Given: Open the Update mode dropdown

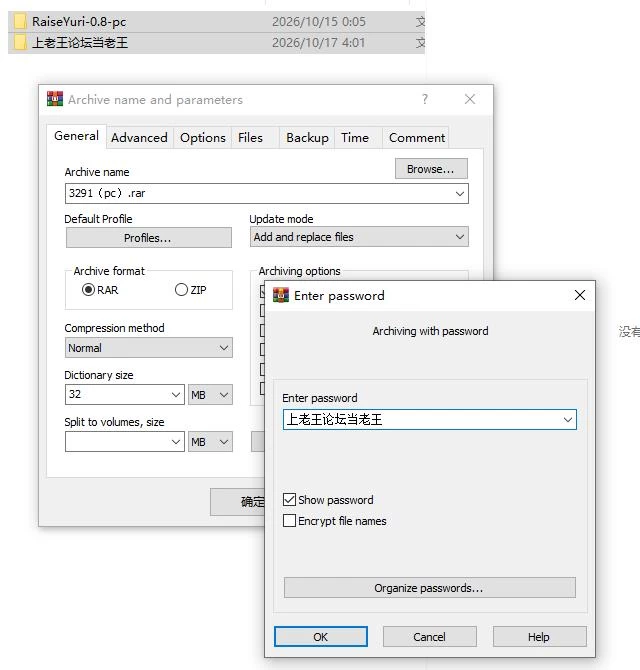Looking at the screenshot, I should coord(359,237).
